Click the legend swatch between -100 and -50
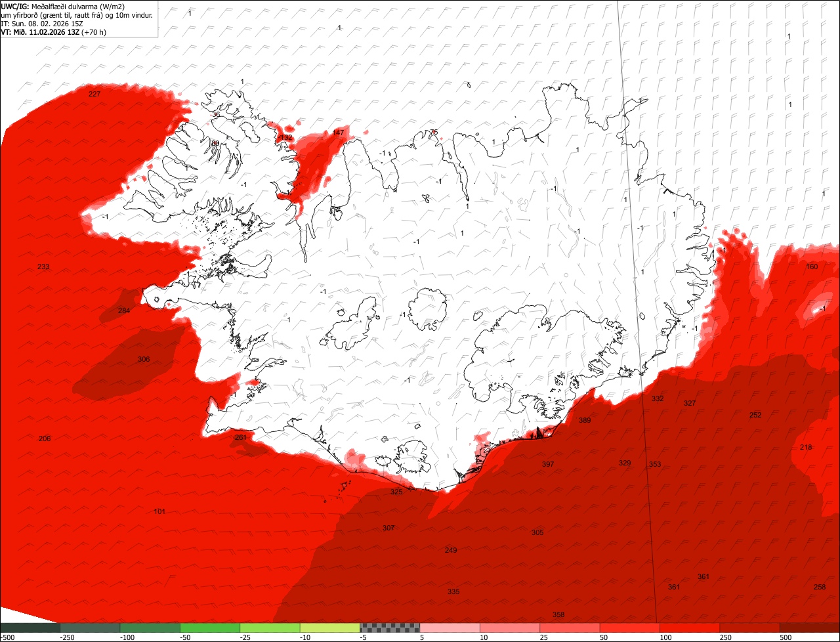The image size is (840, 642). (x=150, y=628)
